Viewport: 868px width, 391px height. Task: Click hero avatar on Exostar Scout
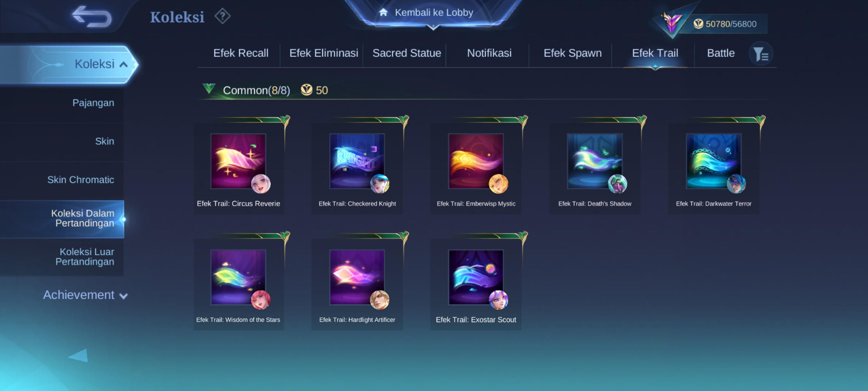[498, 300]
